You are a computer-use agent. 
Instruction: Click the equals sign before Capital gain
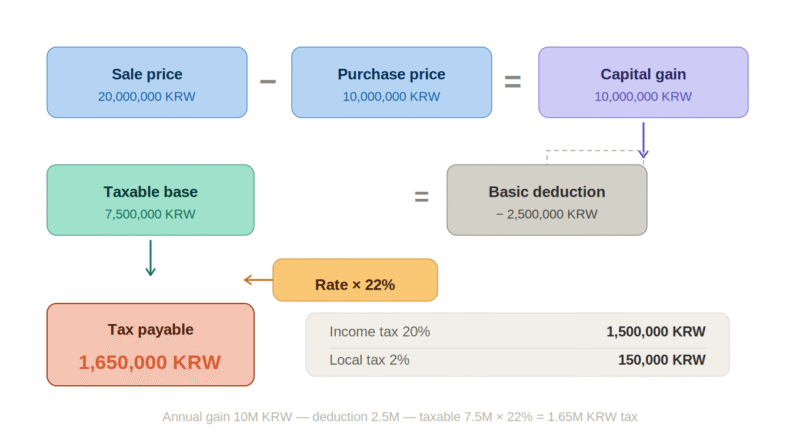point(512,82)
